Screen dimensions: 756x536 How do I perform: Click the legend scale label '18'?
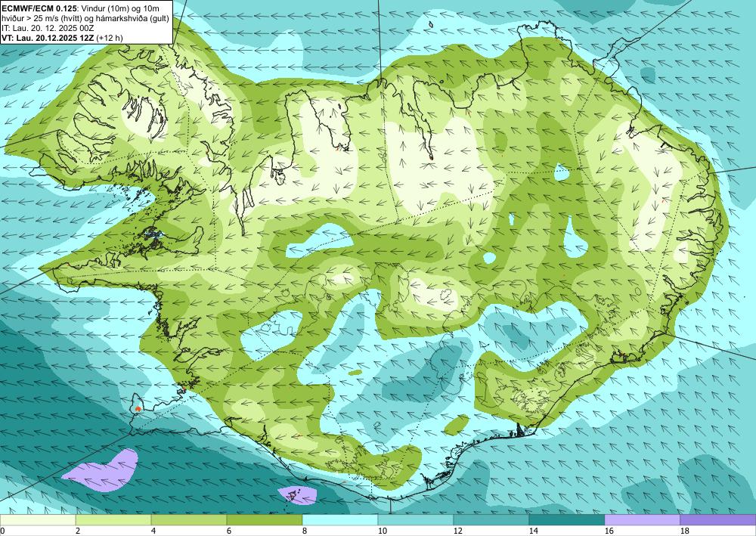(685, 531)
